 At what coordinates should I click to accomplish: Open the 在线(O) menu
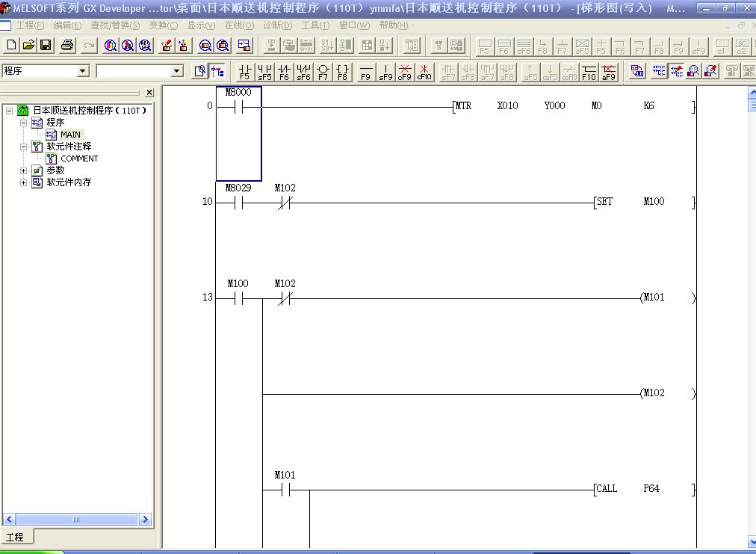point(239,25)
